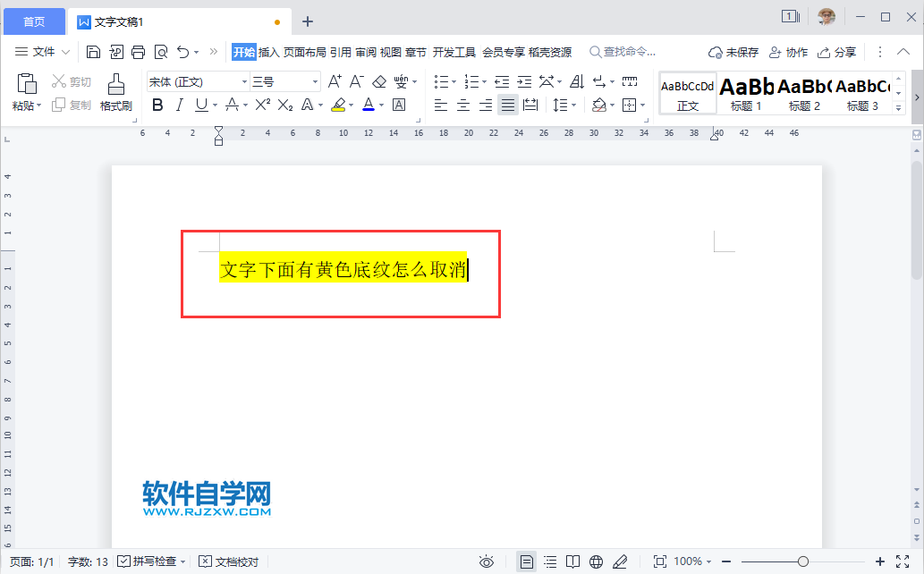Click the 分享 share button
This screenshot has height=574, width=924.
(x=838, y=52)
